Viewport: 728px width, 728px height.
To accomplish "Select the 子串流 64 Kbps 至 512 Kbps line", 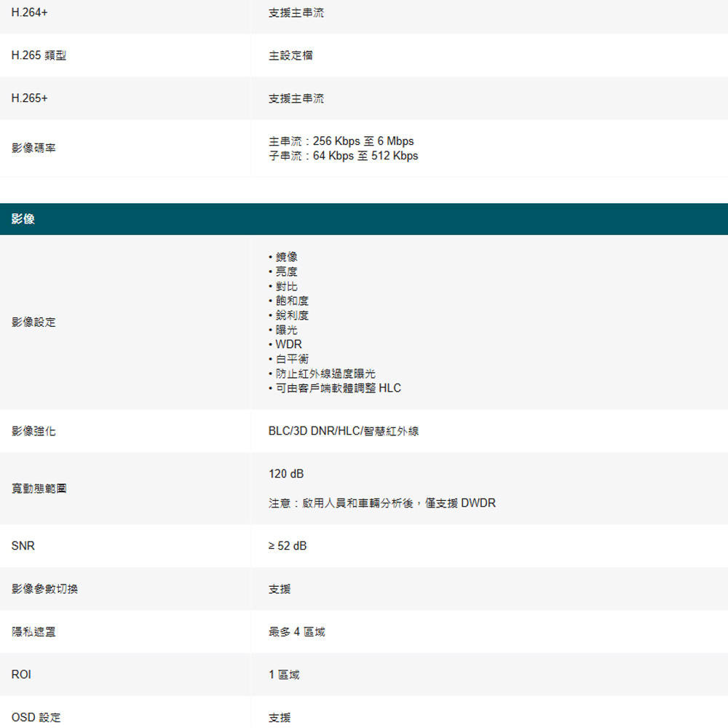I will coord(343,156).
